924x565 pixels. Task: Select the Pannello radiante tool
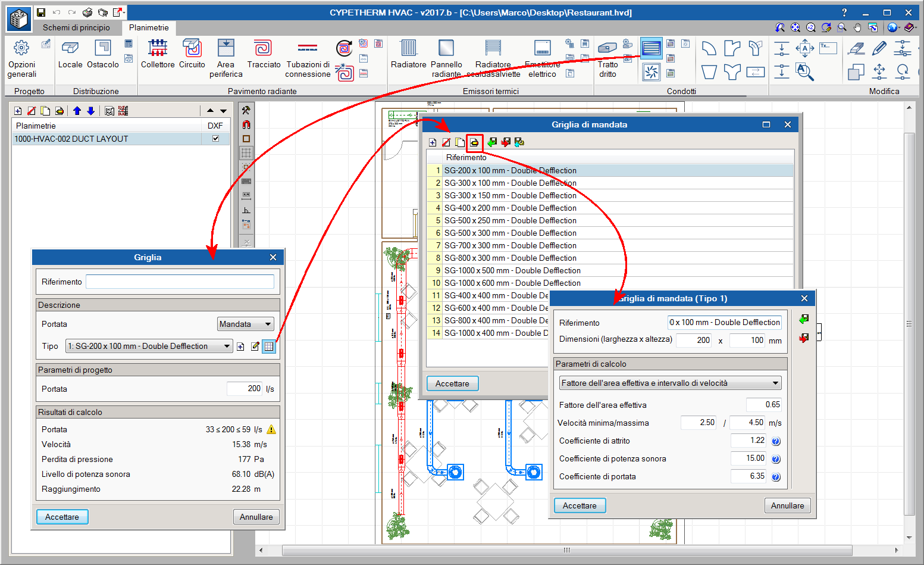(x=446, y=59)
